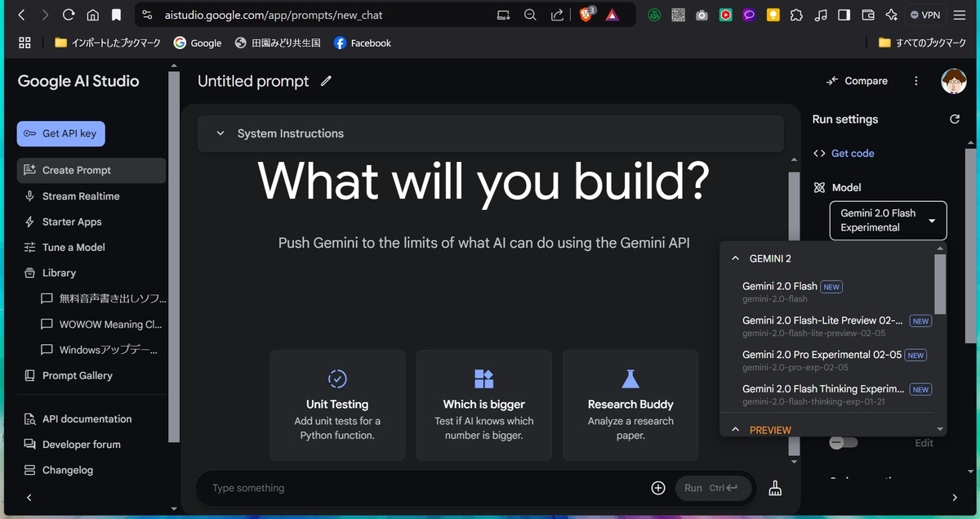Open the browser sidebar panel icon
This screenshot has height=519, width=980.
[x=844, y=15]
